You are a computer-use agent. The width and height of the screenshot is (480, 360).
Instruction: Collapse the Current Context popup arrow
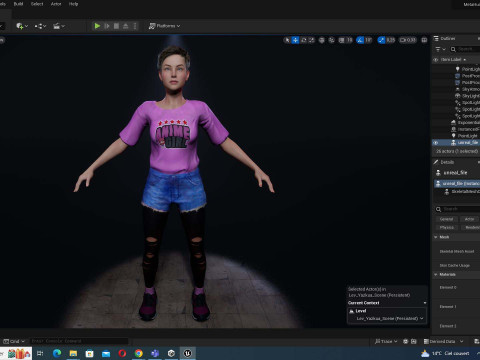(x=425, y=303)
